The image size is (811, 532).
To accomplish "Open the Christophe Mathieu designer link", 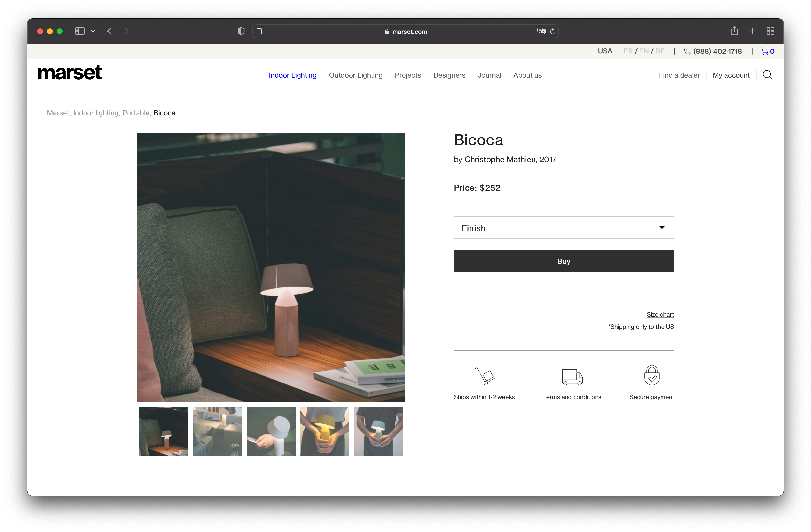I will (x=500, y=160).
